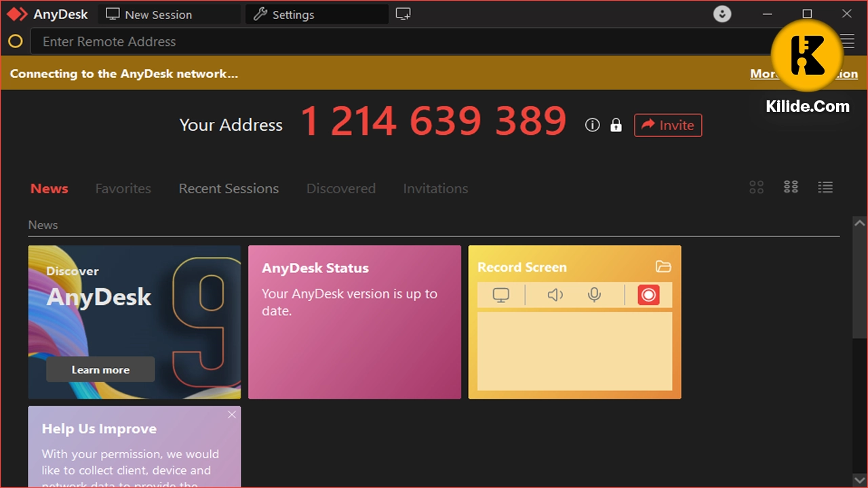
Task: Click the scrollbar down arrow
Action: click(x=860, y=481)
